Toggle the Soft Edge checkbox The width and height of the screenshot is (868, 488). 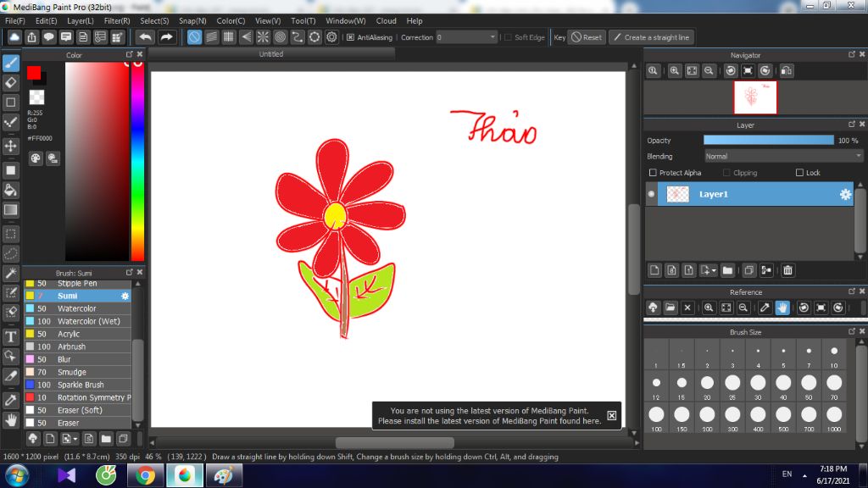509,37
